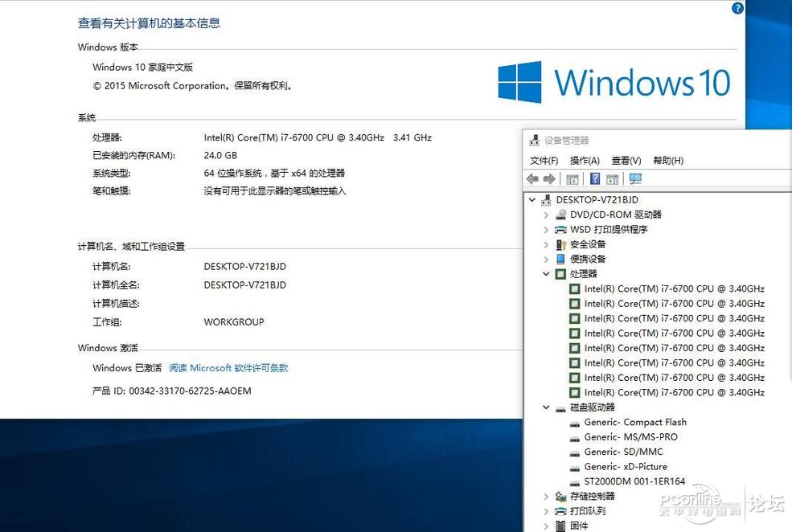792x532 pixels.
Task: Click the Device Manager title bar icon
Action: [534, 141]
